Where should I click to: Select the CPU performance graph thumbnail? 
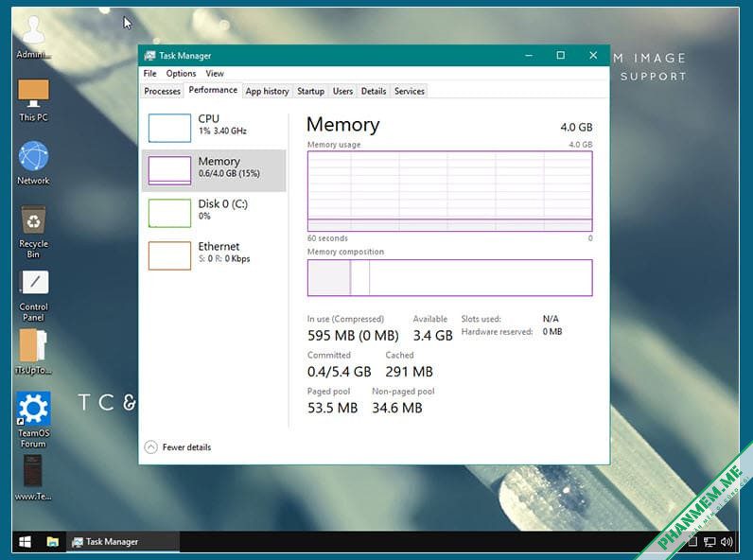169,128
